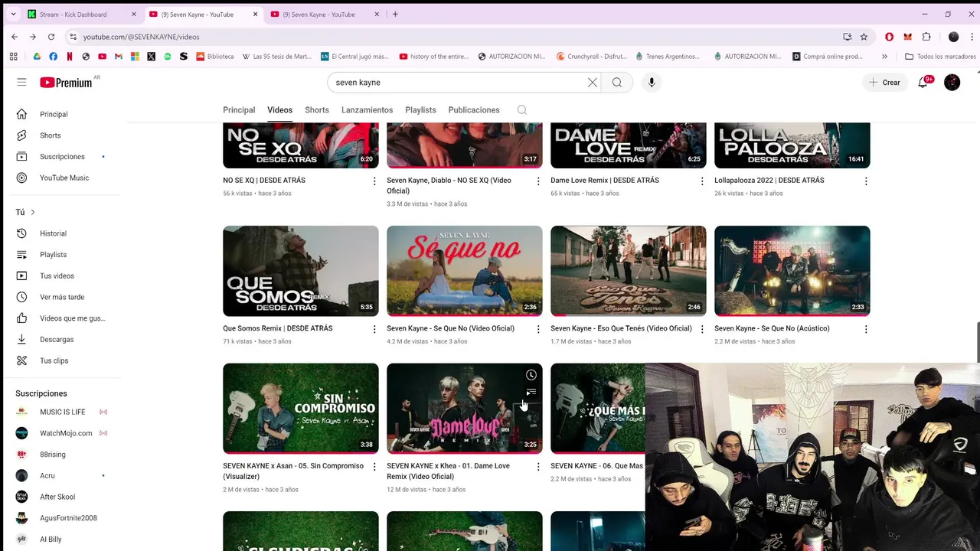Open options for Que Somos Remix video
This screenshot has height=551, width=980.
click(x=374, y=329)
